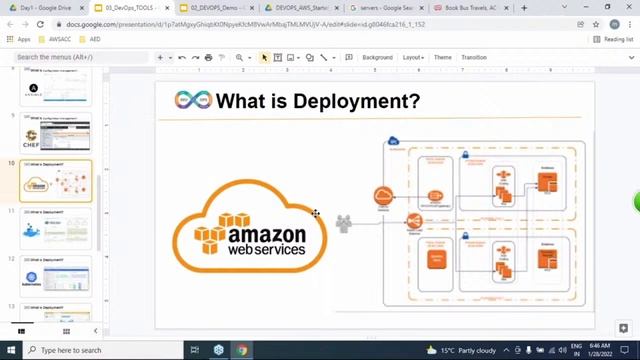Click the add comment icon
The height and width of the screenshot is (360, 640).
tap(349, 58)
